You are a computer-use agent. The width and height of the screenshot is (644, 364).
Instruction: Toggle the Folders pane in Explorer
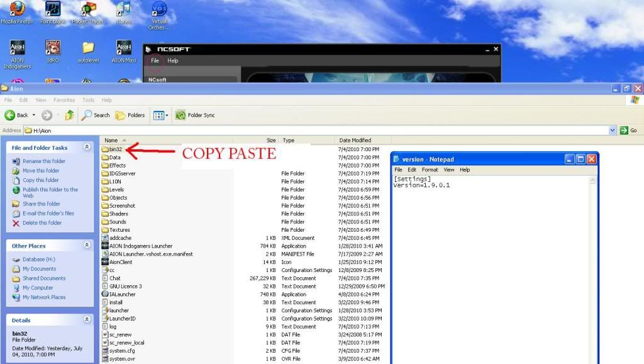pyautogui.click(x=130, y=115)
